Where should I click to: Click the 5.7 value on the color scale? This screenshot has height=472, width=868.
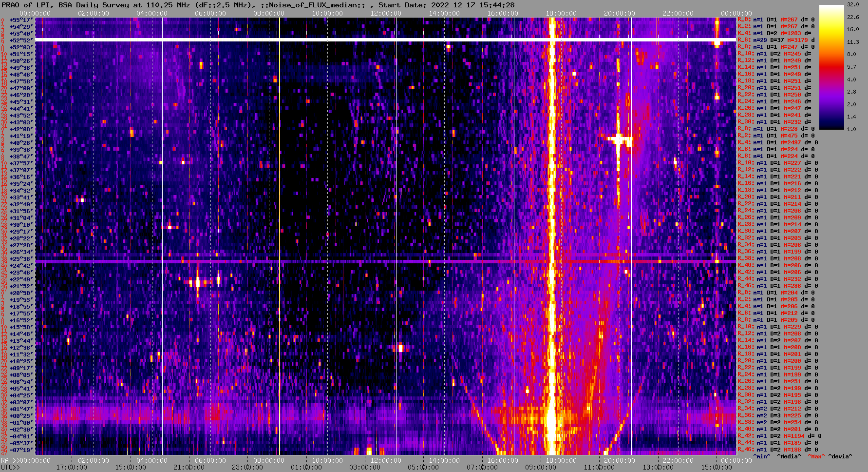click(851, 67)
